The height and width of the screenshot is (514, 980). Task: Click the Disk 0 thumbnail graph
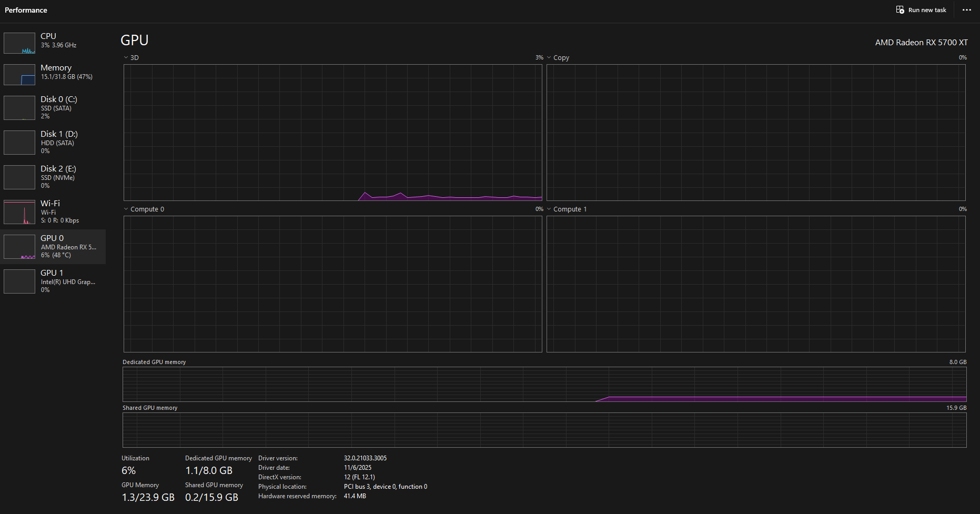(19, 107)
